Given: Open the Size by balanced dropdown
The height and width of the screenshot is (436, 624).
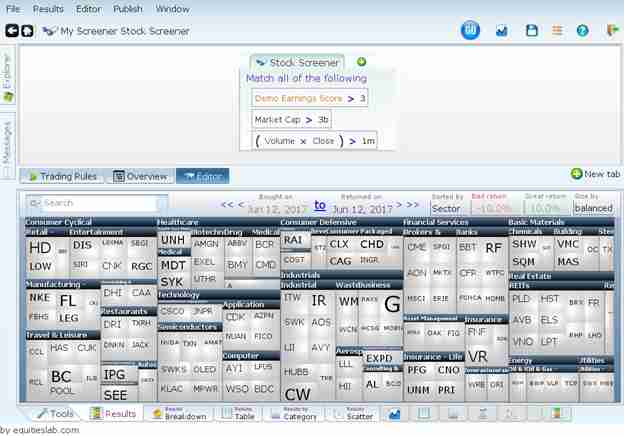Looking at the screenshot, I should (593, 208).
